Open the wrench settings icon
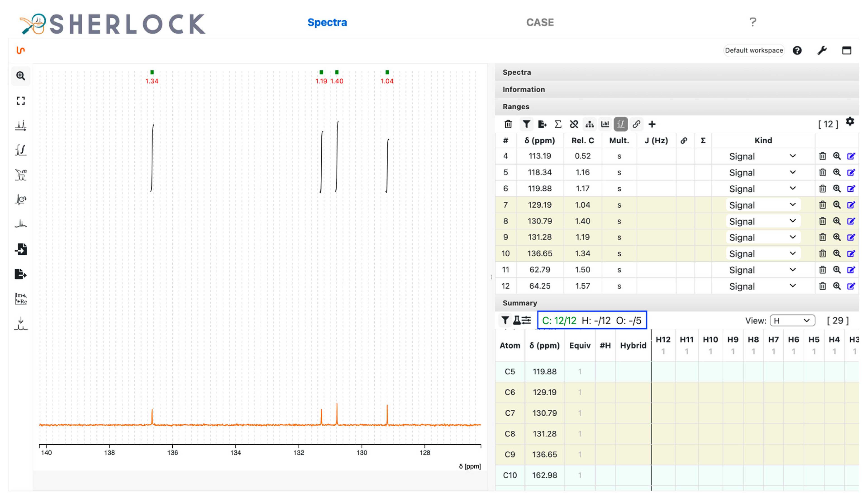This screenshot has height=499, width=868. click(x=822, y=50)
